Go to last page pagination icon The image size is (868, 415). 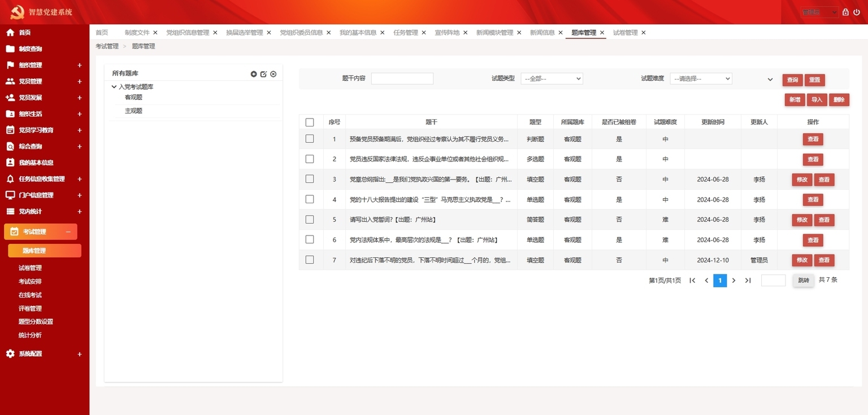(x=748, y=281)
